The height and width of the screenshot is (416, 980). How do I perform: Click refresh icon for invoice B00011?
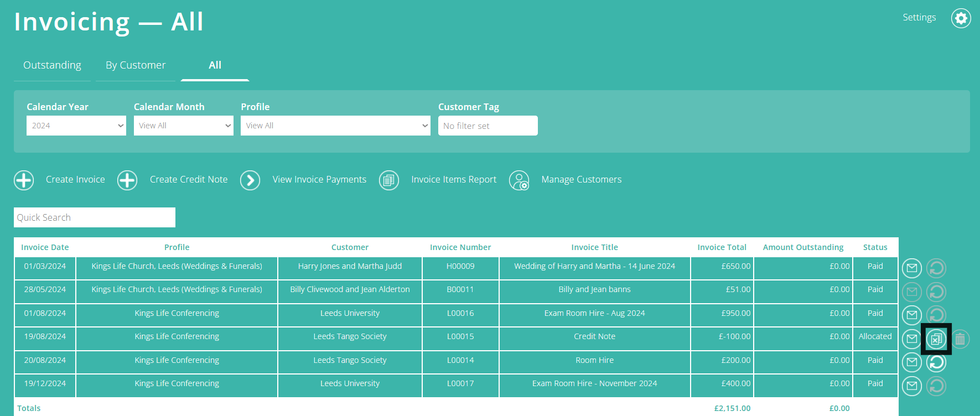[936, 292]
